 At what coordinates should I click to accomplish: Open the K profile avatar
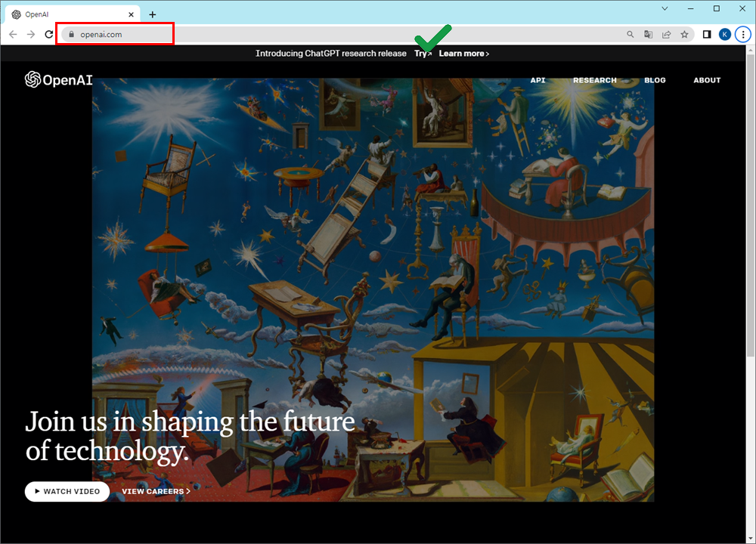725,34
